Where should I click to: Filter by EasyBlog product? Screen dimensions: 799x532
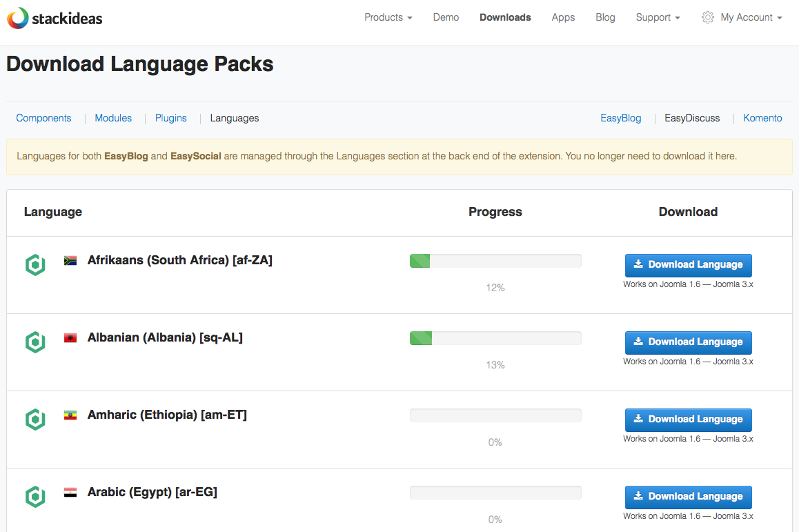[621, 118]
